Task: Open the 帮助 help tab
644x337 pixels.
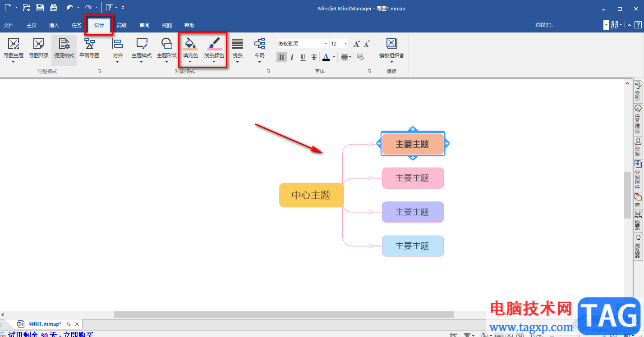Action: 189,25
